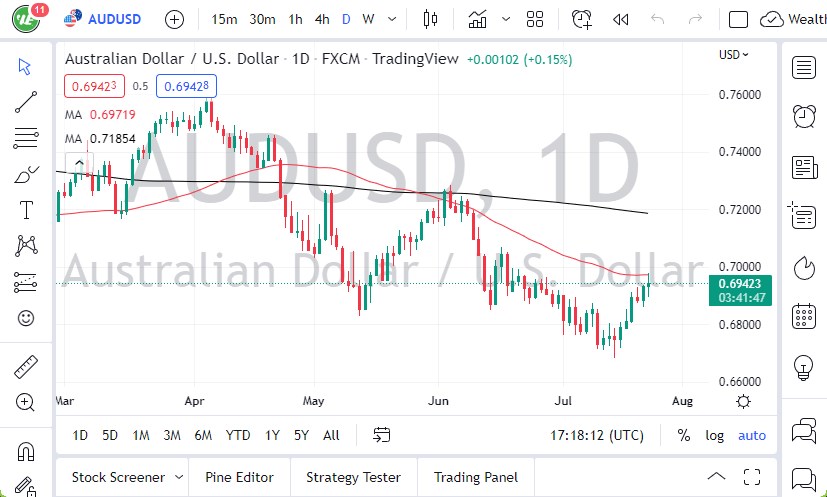This screenshot has height=497, width=827.
Task: Select the trend line drawing tool
Action: 26,101
